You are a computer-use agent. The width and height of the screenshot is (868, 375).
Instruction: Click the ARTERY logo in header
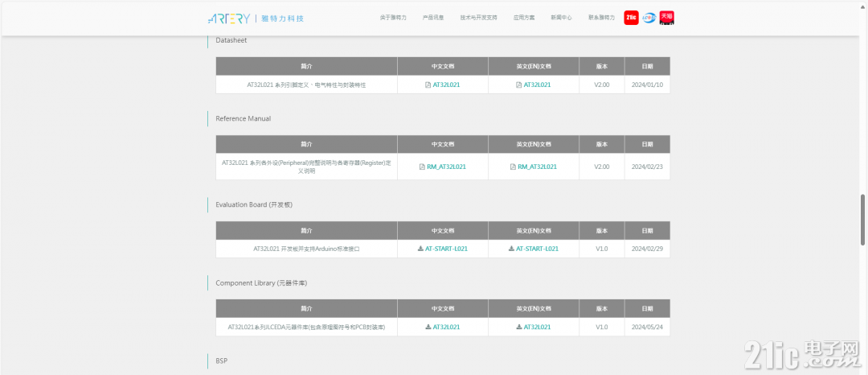coord(256,19)
